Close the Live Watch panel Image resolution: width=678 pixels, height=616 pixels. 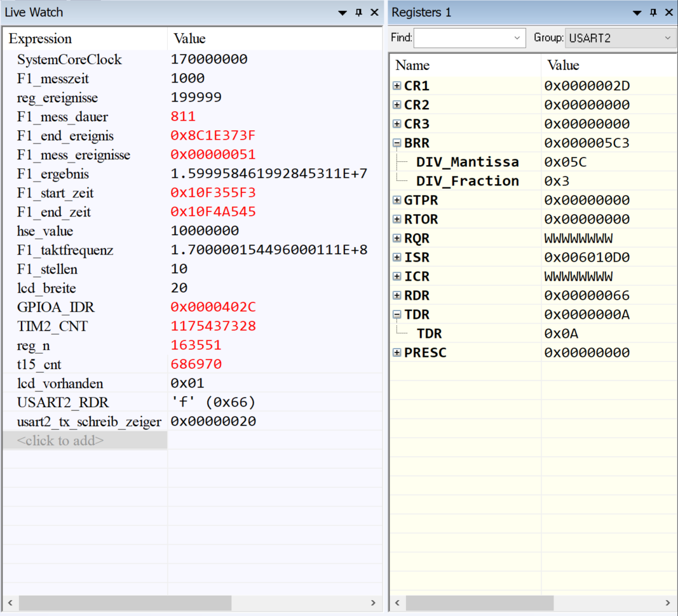coord(374,13)
